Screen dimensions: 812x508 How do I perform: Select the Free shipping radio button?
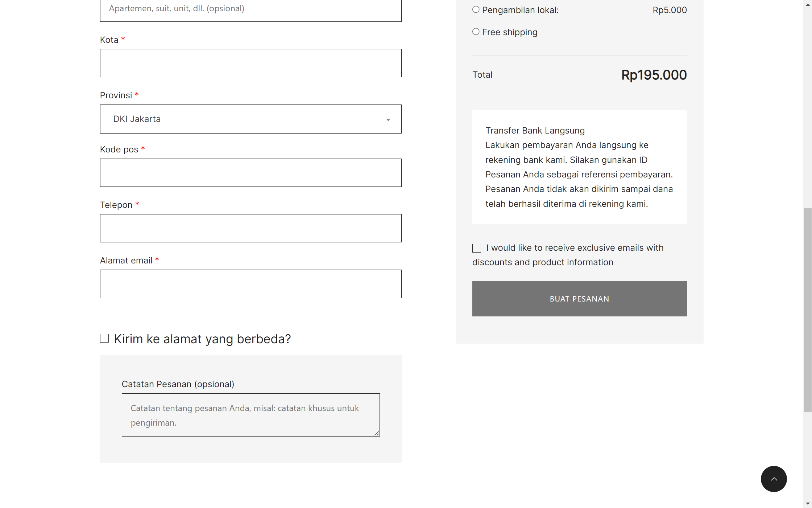coord(476,32)
